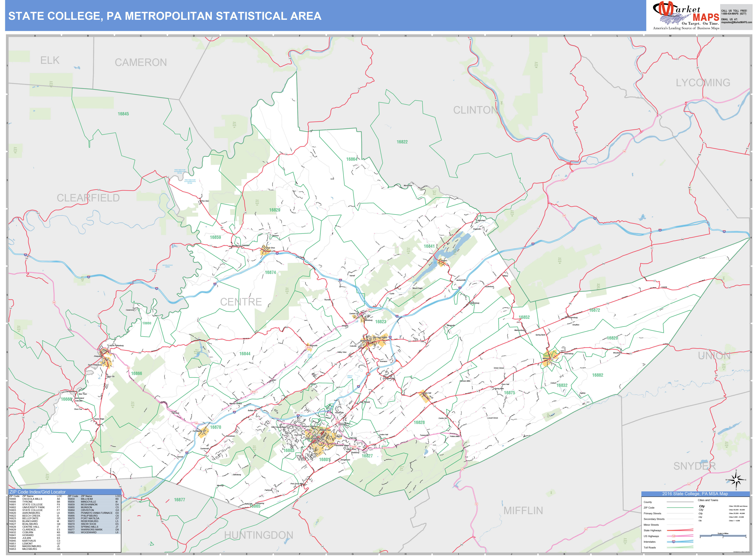Click the US Highways shield symbol in legend

674,536
